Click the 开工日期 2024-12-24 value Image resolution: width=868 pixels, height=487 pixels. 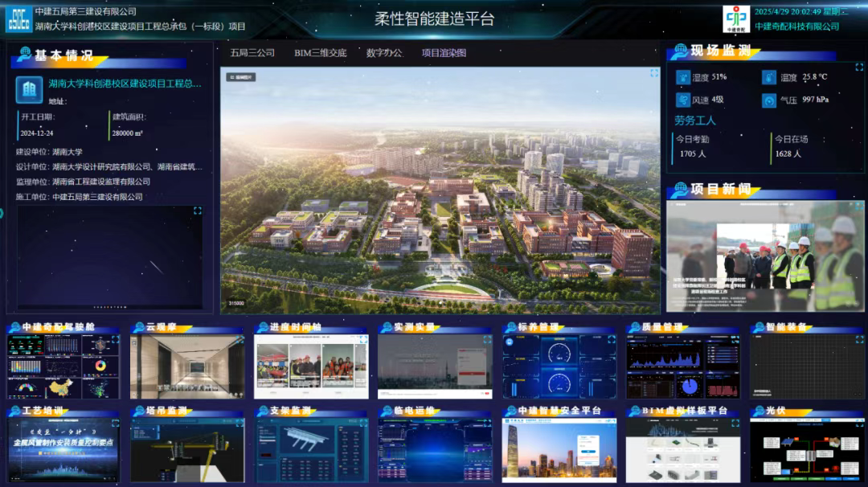[x=37, y=133]
